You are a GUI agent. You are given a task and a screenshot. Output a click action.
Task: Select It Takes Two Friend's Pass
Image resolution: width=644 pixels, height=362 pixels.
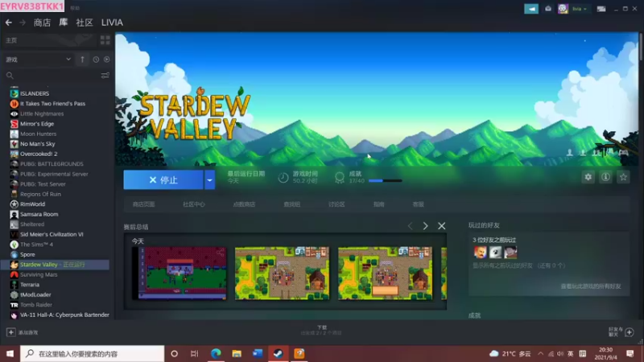click(x=52, y=104)
